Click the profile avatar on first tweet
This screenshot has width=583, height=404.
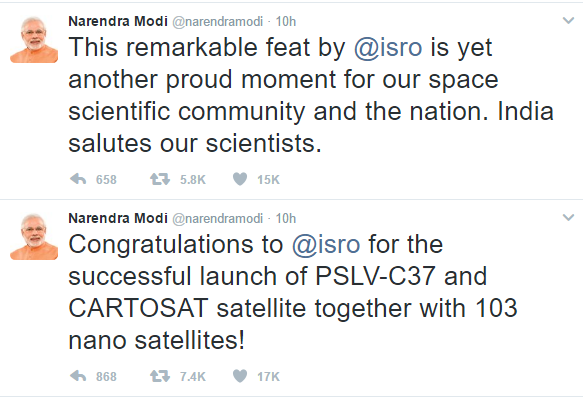point(34,40)
